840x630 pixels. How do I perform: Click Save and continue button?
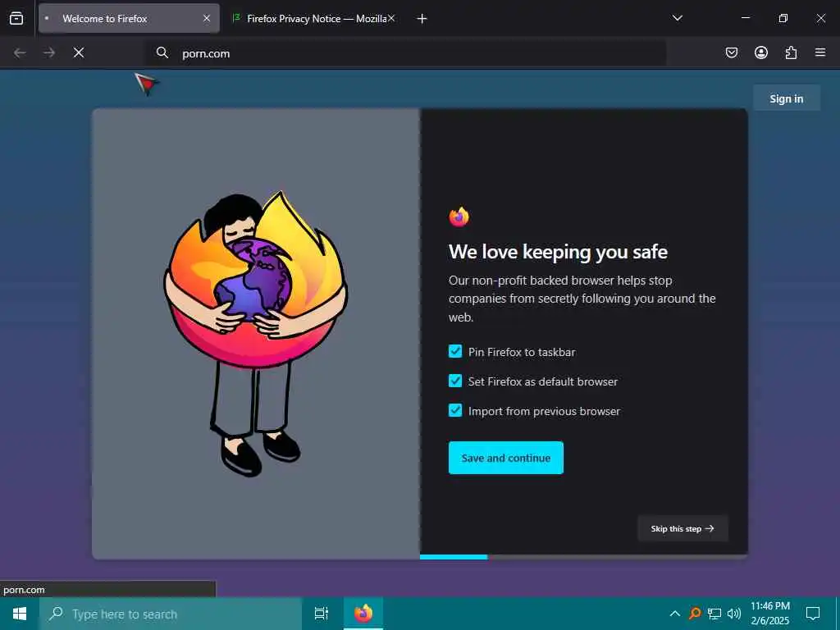(505, 458)
